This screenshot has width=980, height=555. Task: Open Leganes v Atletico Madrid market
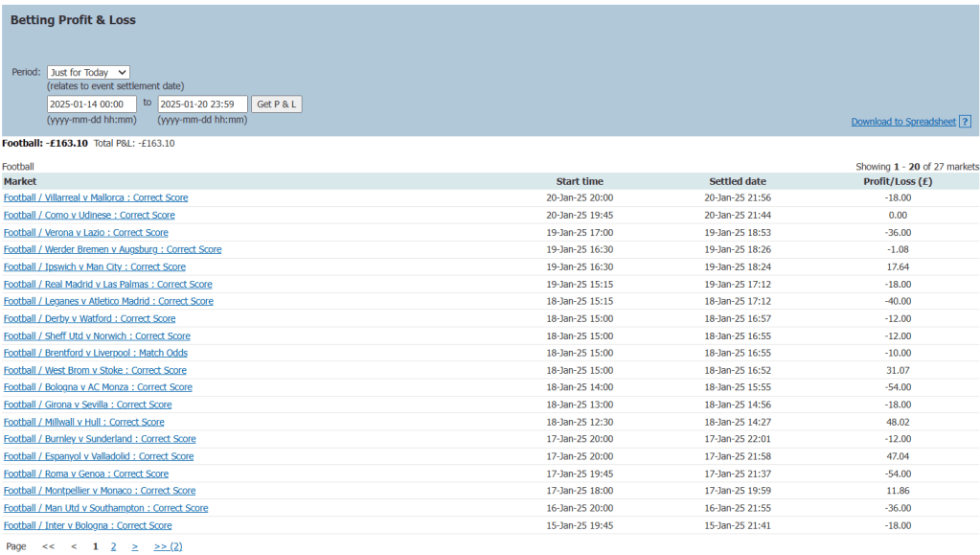[108, 302]
